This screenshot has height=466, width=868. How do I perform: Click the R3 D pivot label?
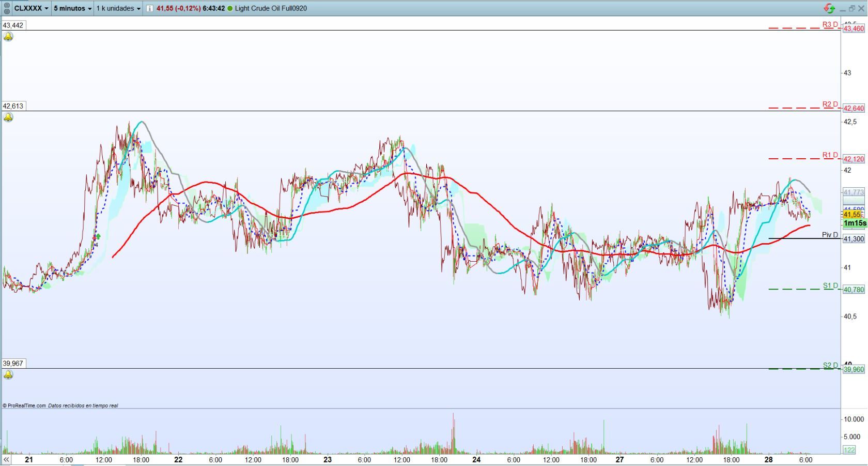830,24
